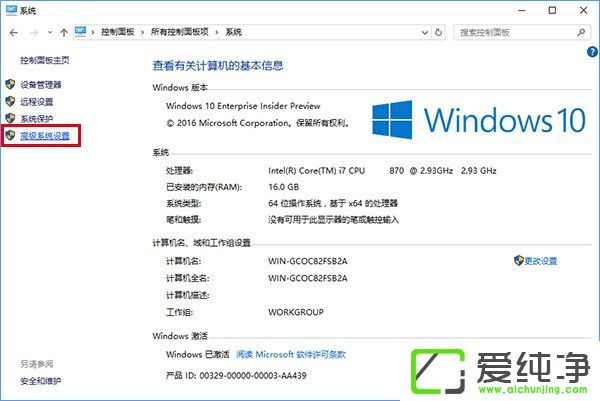
Task: Select 系统 breadcrumb in address bar
Action: point(233,32)
